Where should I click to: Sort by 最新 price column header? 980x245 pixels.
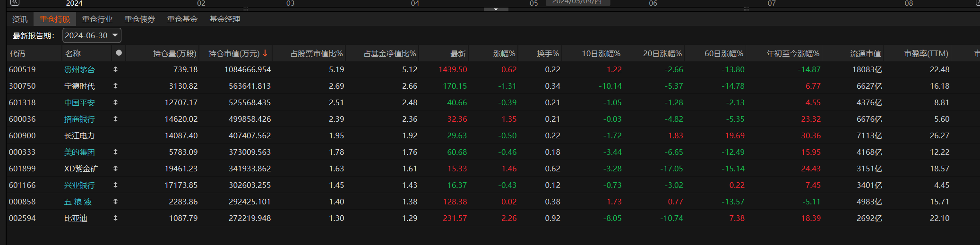[x=458, y=53]
